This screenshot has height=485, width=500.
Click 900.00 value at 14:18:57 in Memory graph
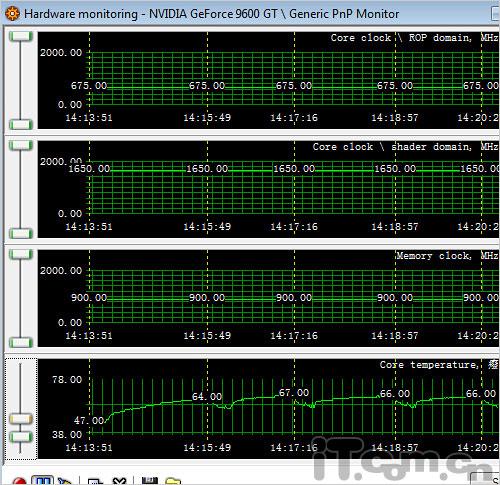(395, 298)
